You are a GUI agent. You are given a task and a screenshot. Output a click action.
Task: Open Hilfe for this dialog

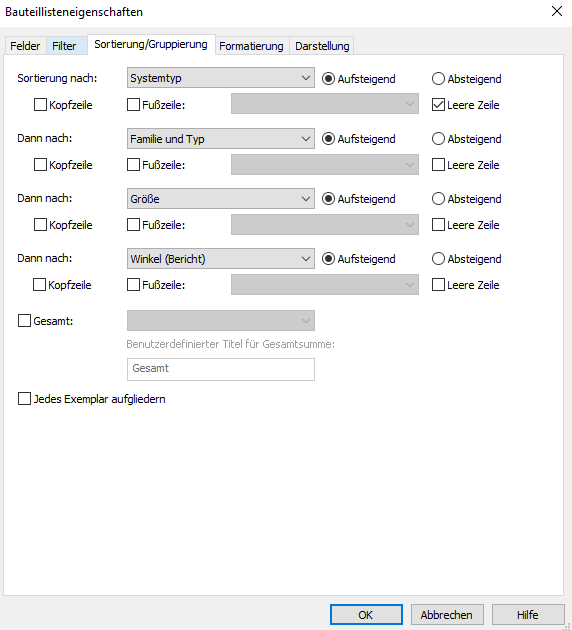528,615
